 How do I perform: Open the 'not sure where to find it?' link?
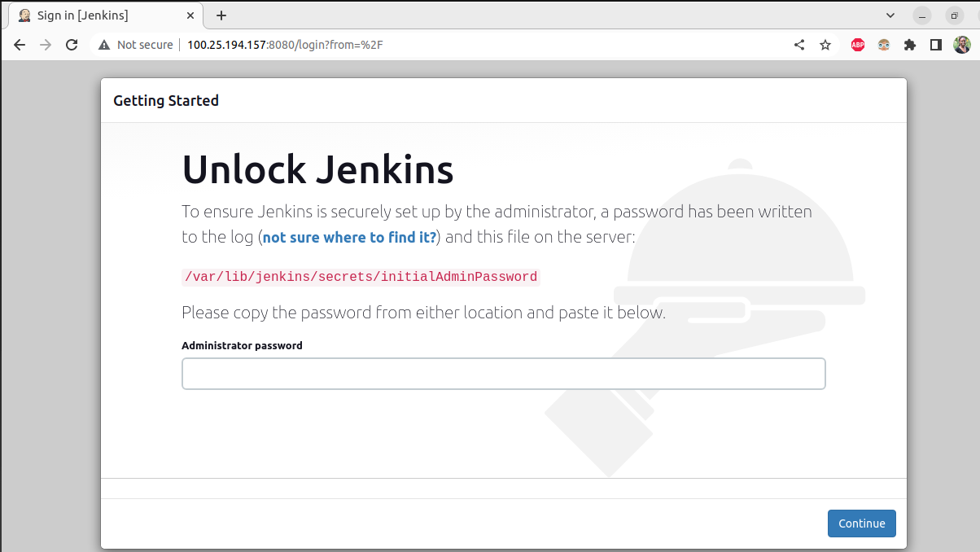pyautogui.click(x=349, y=238)
